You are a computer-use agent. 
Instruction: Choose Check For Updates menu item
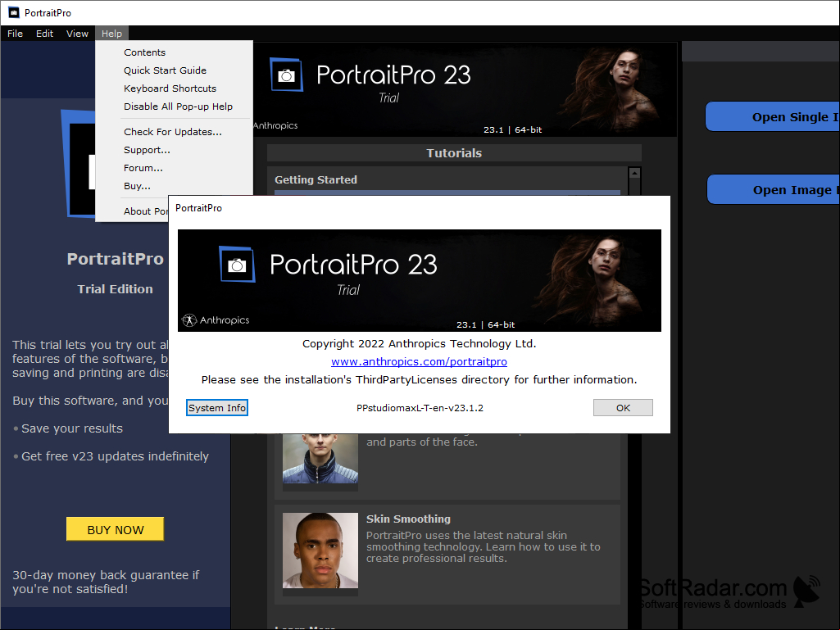(x=174, y=132)
